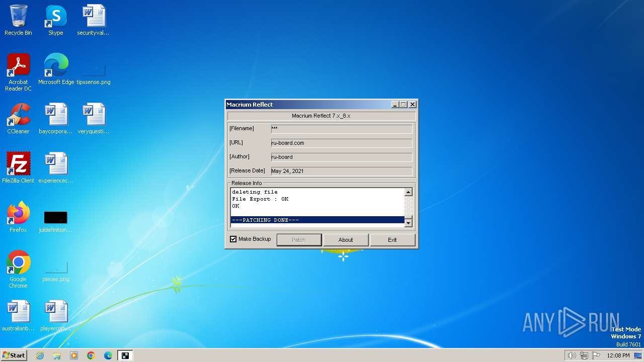This screenshot has width=644, height=362.
Task: Click the Release Date field
Action: [342, 171]
